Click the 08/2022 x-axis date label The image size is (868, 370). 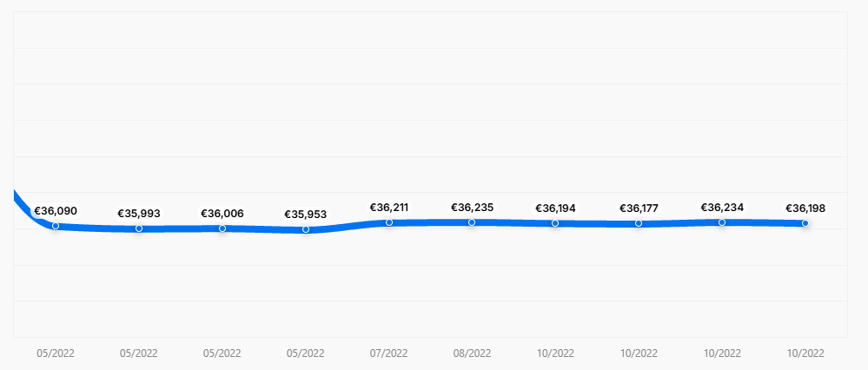[472, 353]
